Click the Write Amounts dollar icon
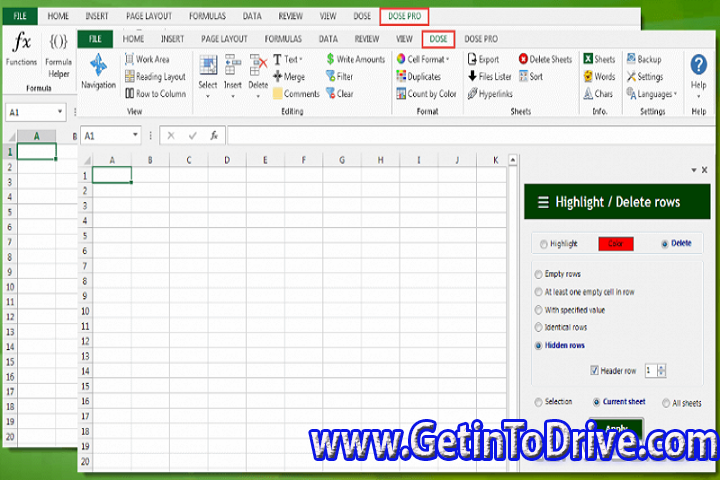This screenshot has width=720, height=480. coord(330,59)
